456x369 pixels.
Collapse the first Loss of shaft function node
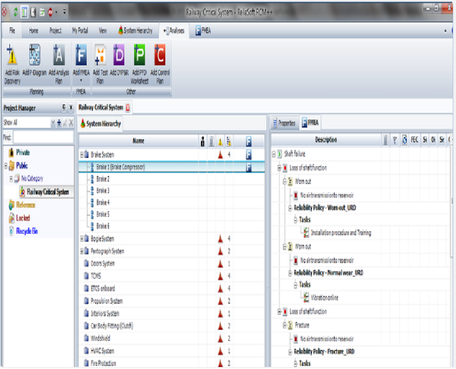point(279,168)
